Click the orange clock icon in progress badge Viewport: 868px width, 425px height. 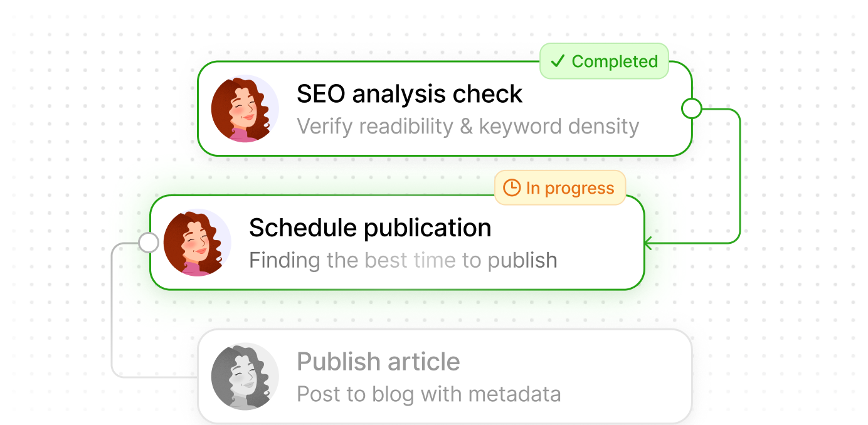pyautogui.click(x=512, y=188)
